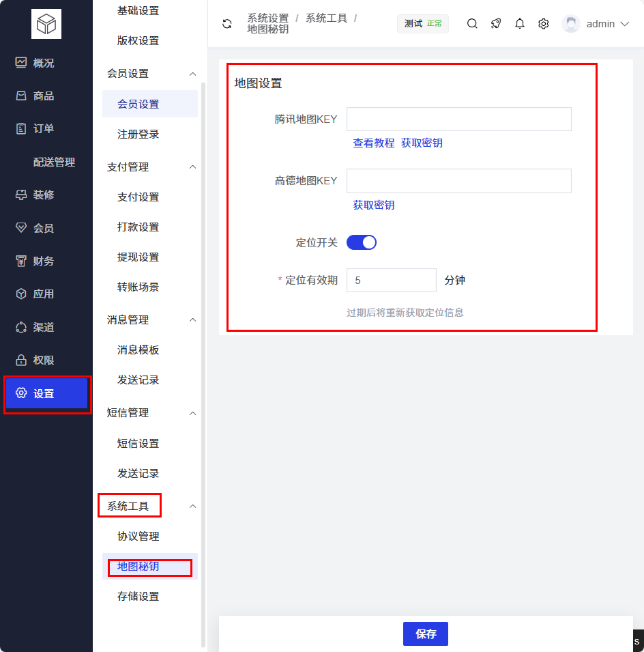Open 概况 overview in the sidebar
Screen dimensions: 644x652
44,63
